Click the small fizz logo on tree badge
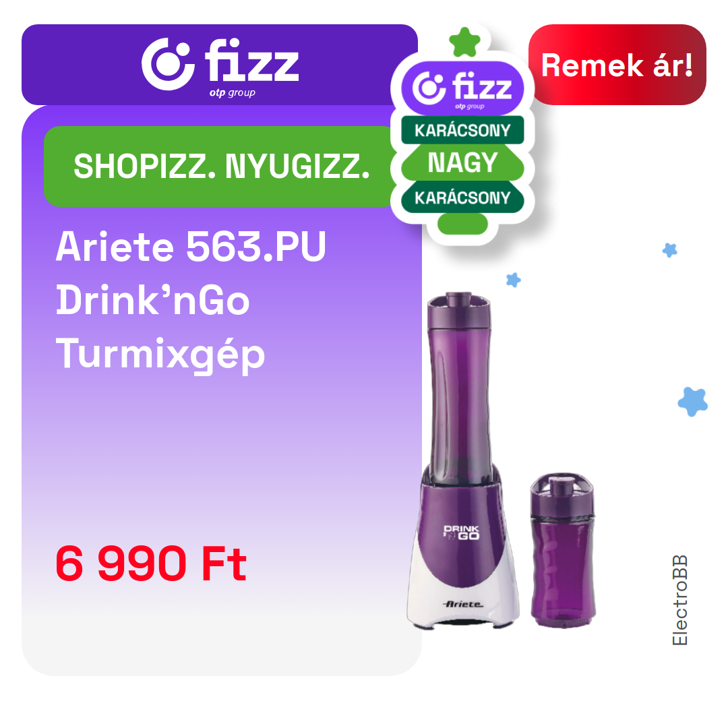728x728 pixels. click(462, 88)
